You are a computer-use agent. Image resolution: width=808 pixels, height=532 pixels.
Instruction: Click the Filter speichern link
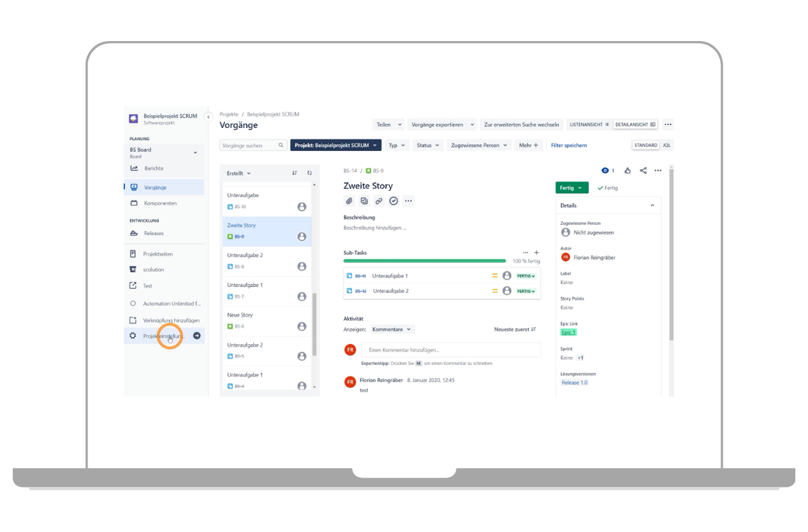click(x=568, y=145)
